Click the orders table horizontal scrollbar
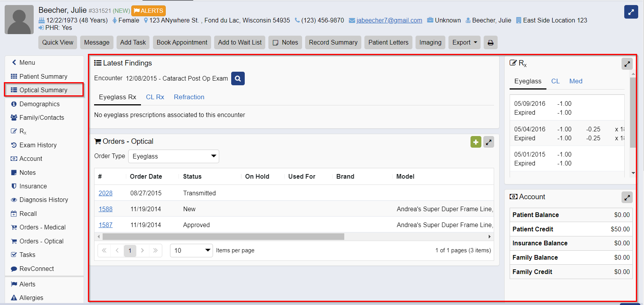This screenshot has width=644, height=305. point(223,236)
